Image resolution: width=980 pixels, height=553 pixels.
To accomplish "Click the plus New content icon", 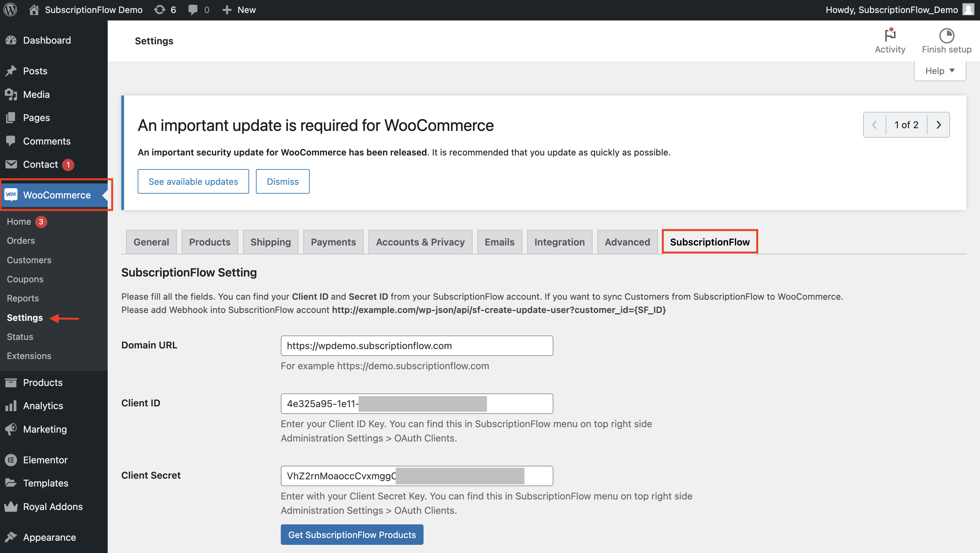I will click(227, 10).
